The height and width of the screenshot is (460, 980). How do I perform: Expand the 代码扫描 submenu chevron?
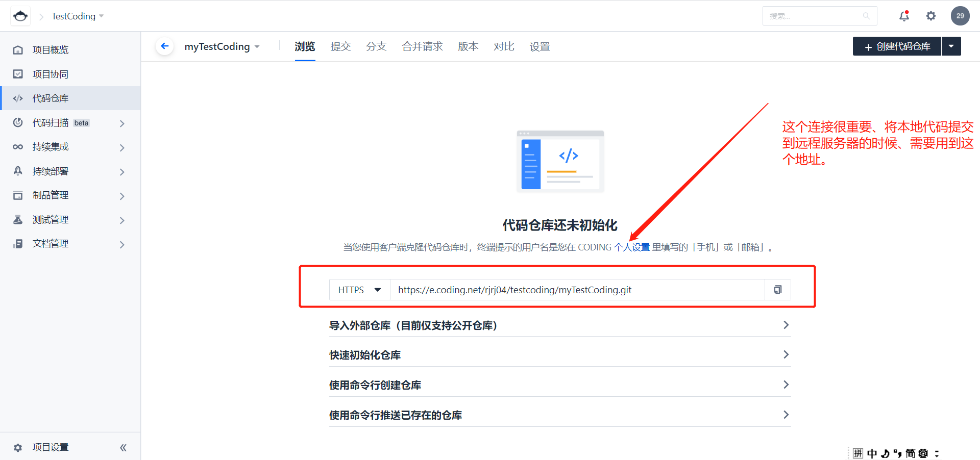122,123
